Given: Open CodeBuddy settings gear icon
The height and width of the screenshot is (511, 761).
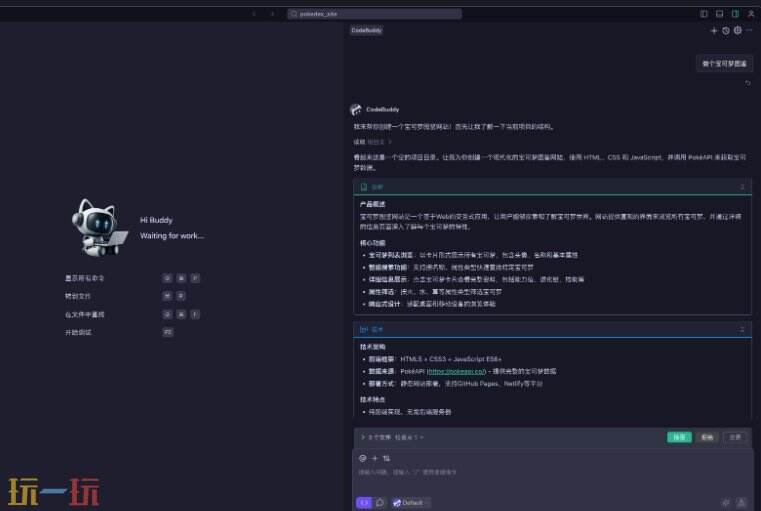Looking at the screenshot, I should [x=738, y=31].
